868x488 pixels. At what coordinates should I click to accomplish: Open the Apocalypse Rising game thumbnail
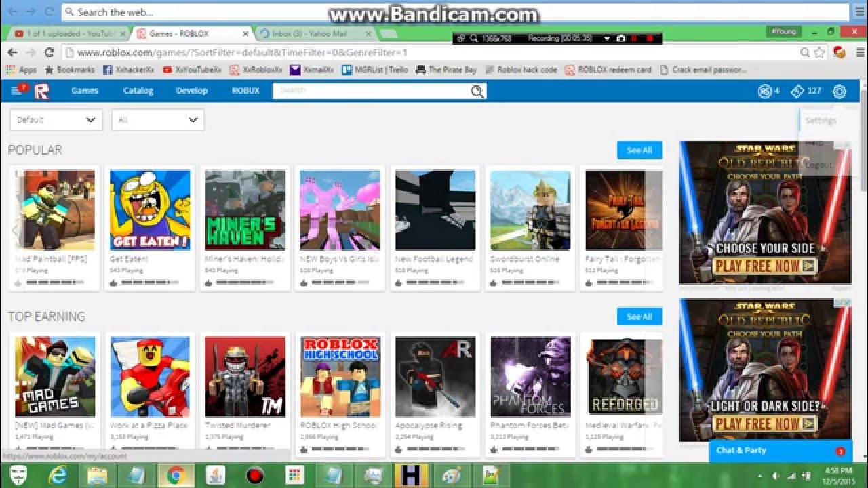[435, 377]
